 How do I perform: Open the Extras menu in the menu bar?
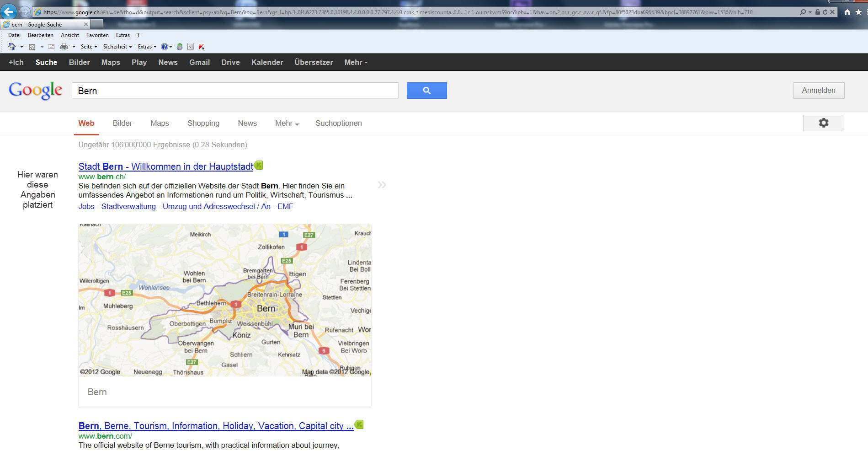point(122,35)
